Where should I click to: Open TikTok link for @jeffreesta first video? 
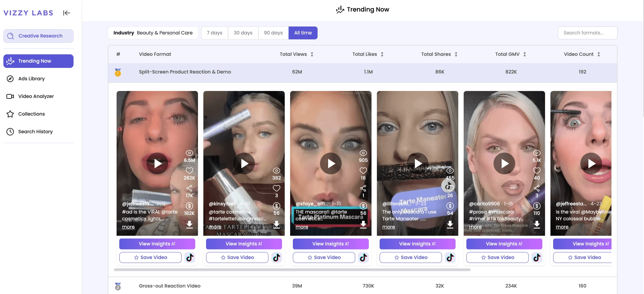(190, 257)
